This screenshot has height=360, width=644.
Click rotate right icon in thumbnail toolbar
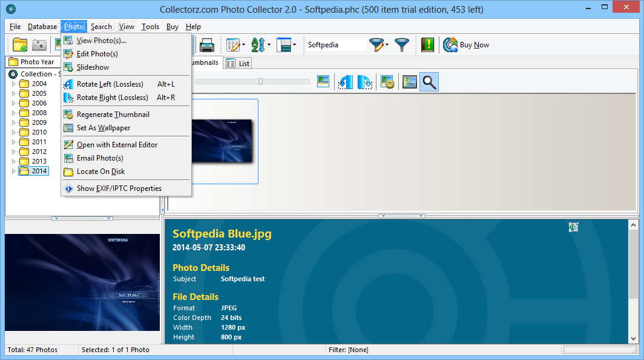(x=365, y=82)
